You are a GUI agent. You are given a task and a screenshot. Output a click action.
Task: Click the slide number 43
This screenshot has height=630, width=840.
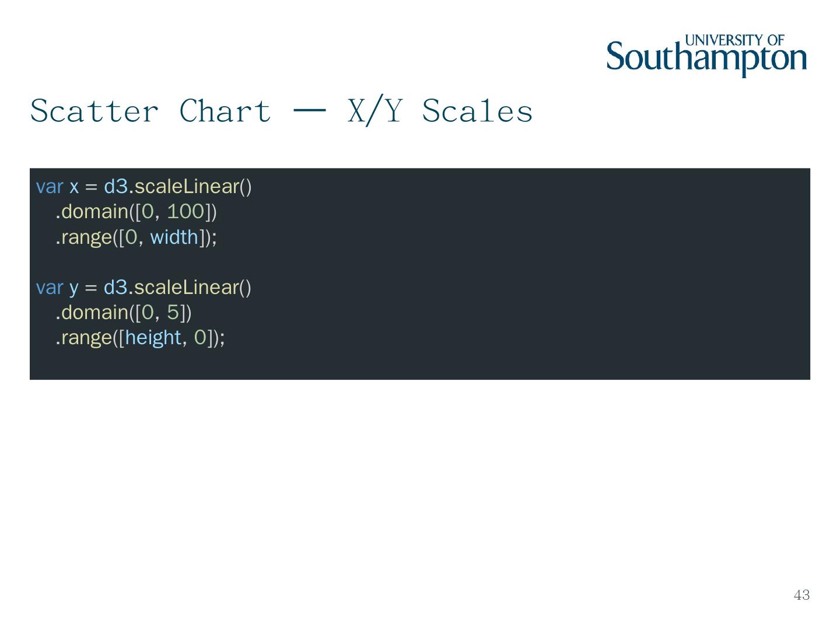(801, 595)
